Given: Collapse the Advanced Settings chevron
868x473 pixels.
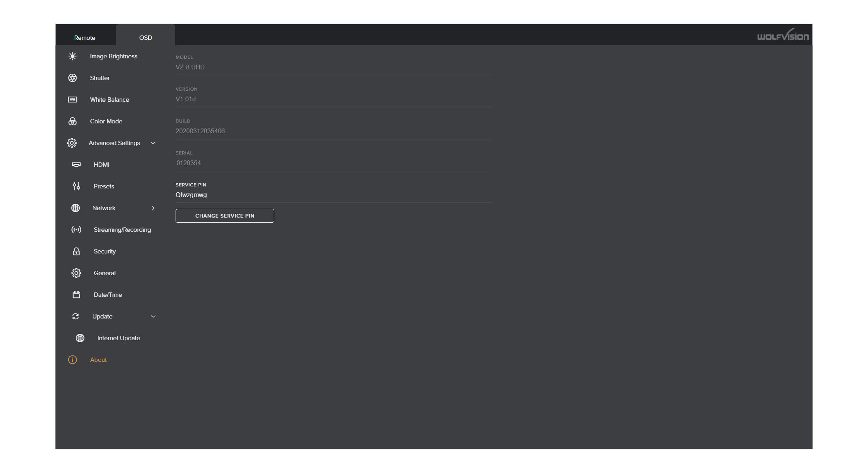Looking at the screenshot, I should tap(153, 143).
